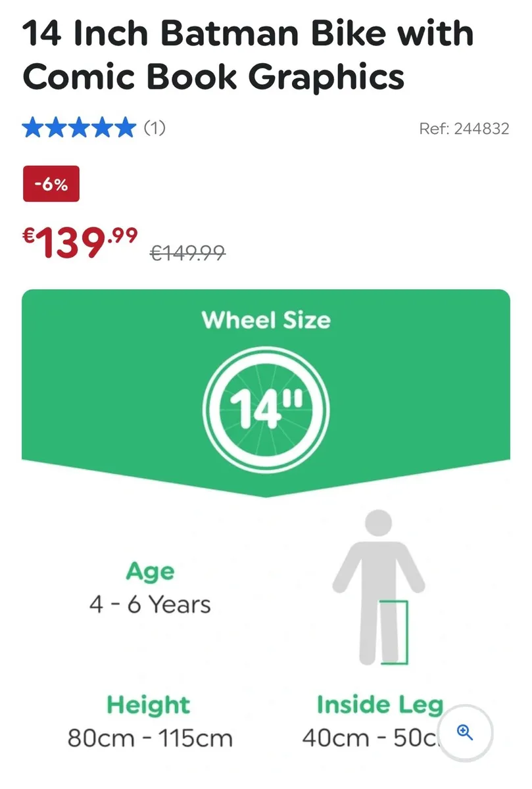Click the red -6% discount badge
532x789 pixels.
[x=51, y=185]
